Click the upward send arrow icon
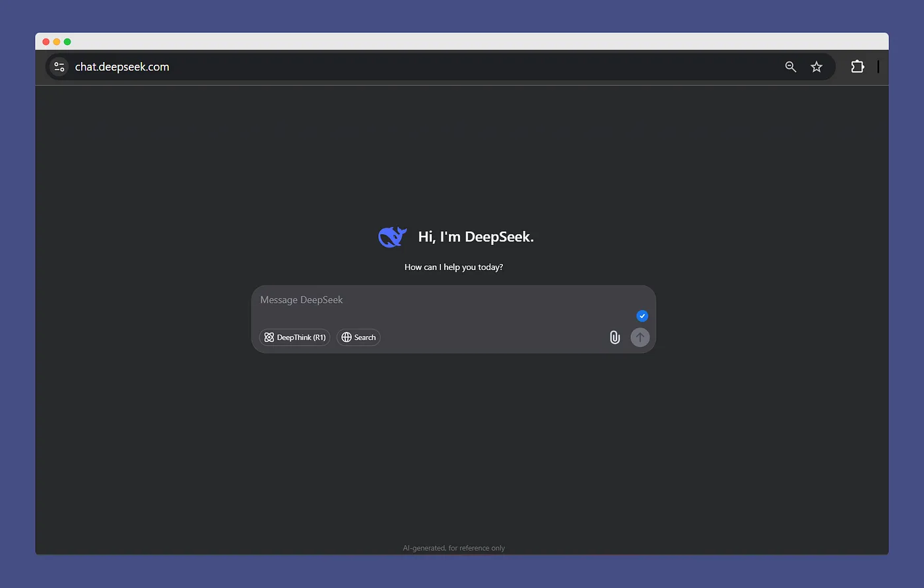Viewport: 924px width, 588px height. click(x=640, y=337)
